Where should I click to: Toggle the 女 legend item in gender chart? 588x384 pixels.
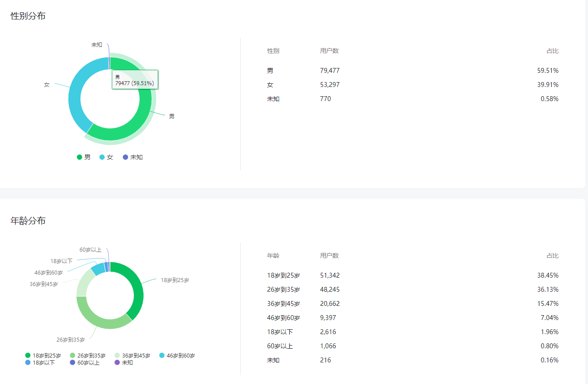(x=106, y=157)
